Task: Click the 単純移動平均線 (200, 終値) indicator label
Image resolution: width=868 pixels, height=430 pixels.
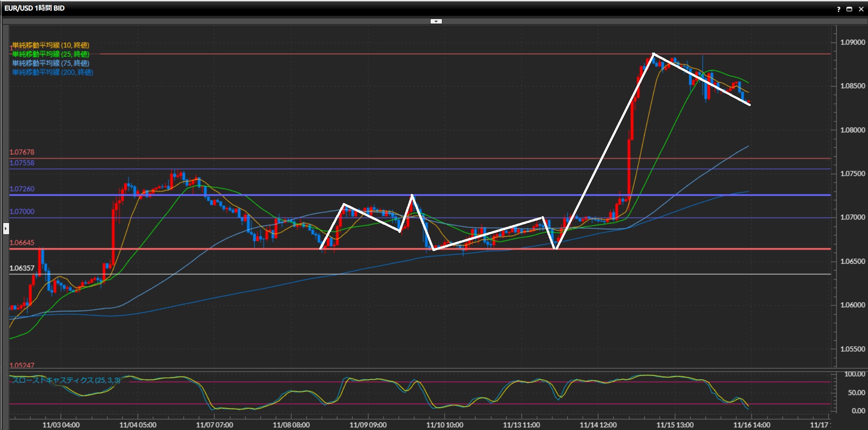Action: point(52,72)
